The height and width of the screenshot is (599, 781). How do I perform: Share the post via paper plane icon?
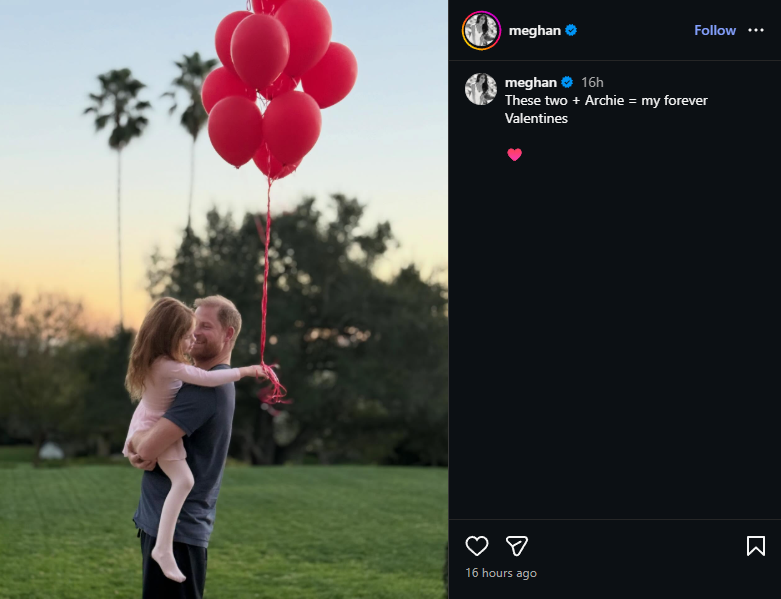click(x=516, y=546)
